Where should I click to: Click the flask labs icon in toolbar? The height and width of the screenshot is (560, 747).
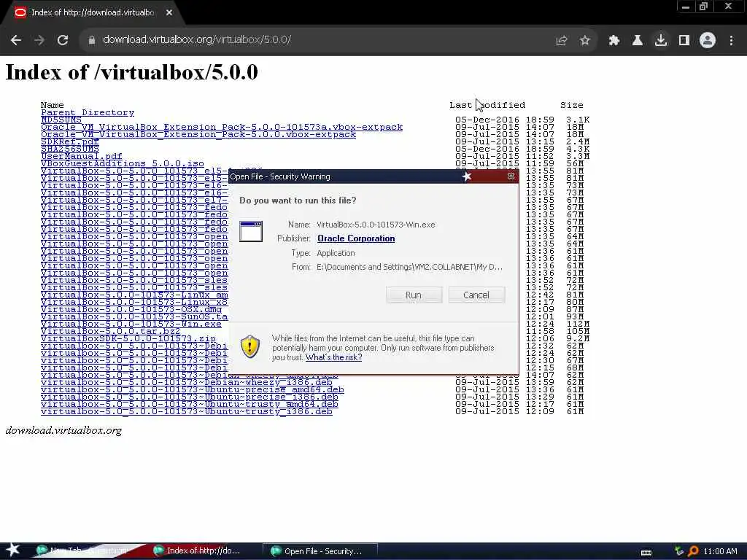(637, 41)
